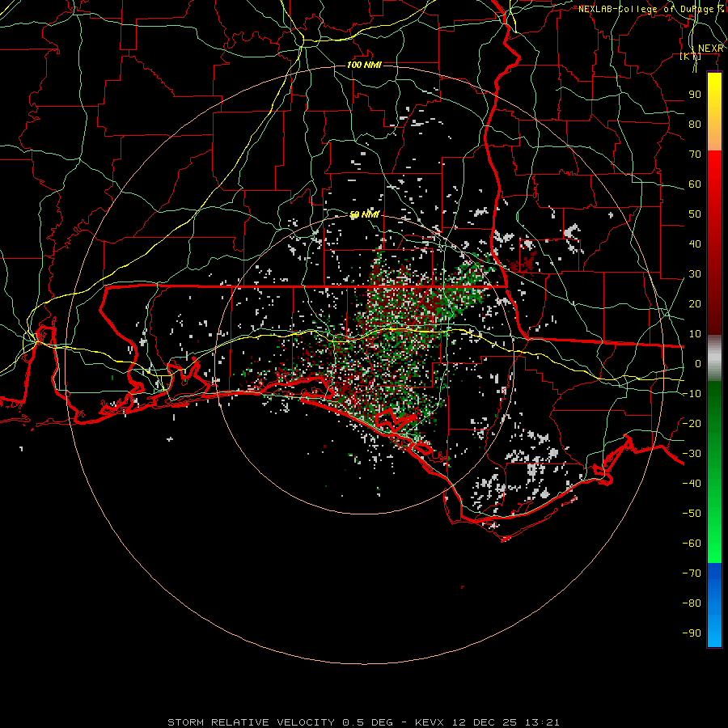
Task: Click the 80 tick label on the scale
Action: coord(695,124)
